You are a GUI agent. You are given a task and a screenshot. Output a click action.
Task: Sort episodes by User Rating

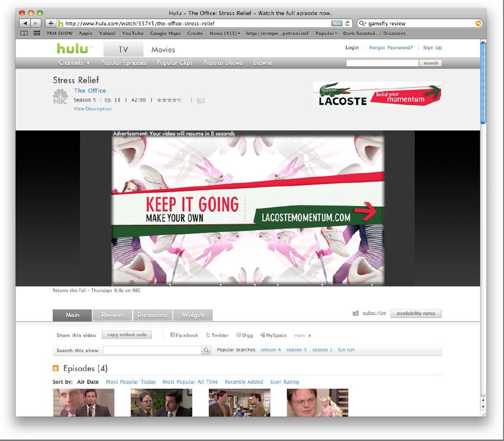(x=284, y=382)
